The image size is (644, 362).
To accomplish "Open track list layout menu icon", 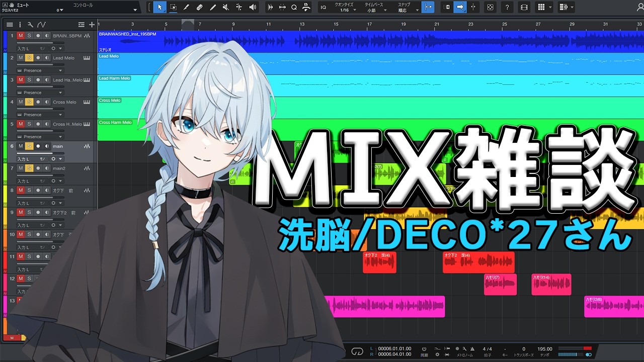I will (x=81, y=24).
